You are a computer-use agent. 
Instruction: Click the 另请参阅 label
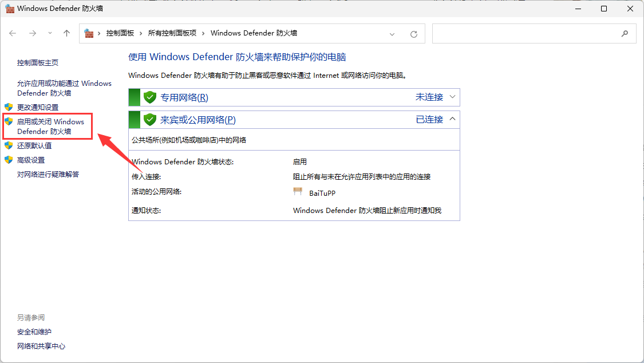coord(31,317)
